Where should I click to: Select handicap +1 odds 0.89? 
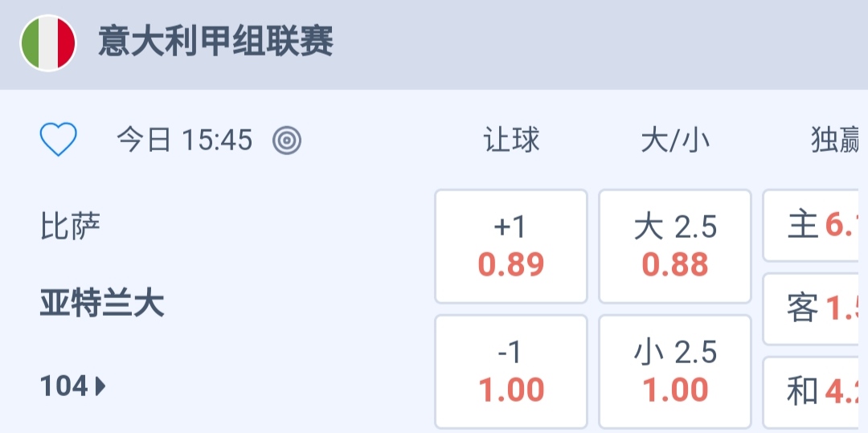(511, 247)
